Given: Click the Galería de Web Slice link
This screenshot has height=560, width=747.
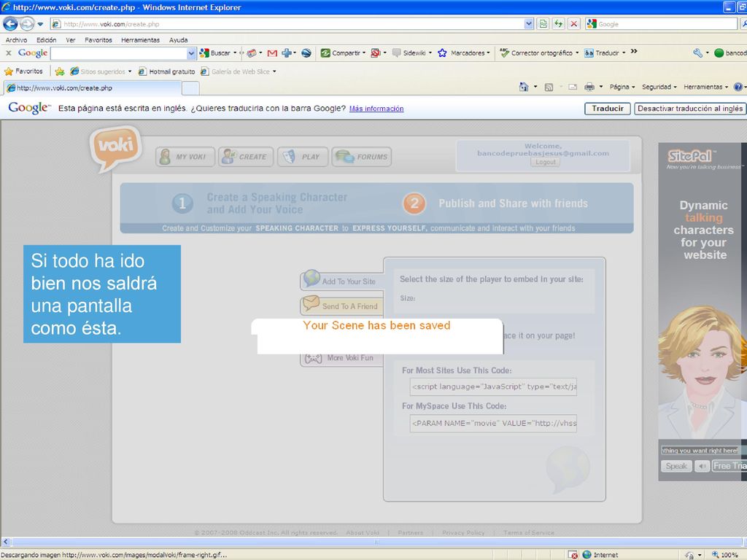Looking at the screenshot, I should [239, 71].
